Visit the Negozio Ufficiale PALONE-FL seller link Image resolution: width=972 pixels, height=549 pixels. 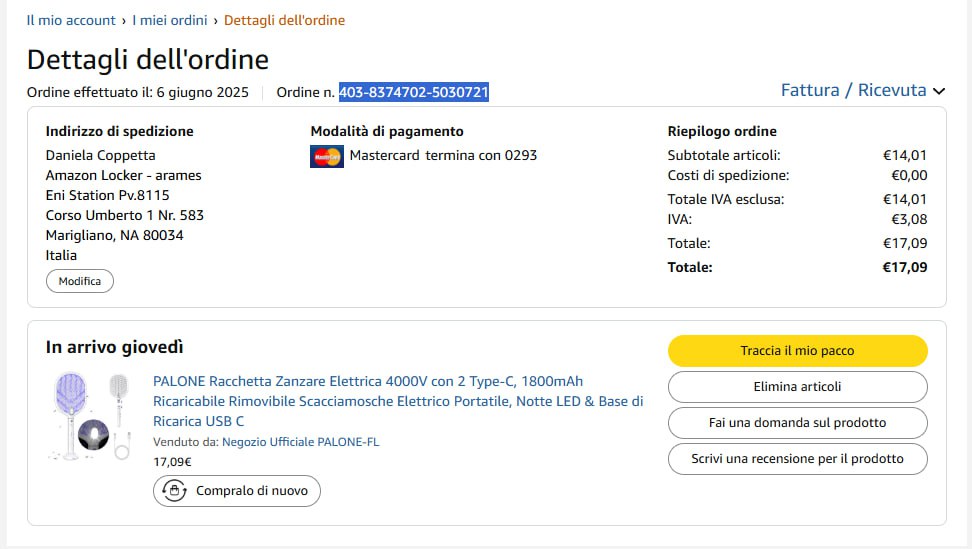click(300, 442)
